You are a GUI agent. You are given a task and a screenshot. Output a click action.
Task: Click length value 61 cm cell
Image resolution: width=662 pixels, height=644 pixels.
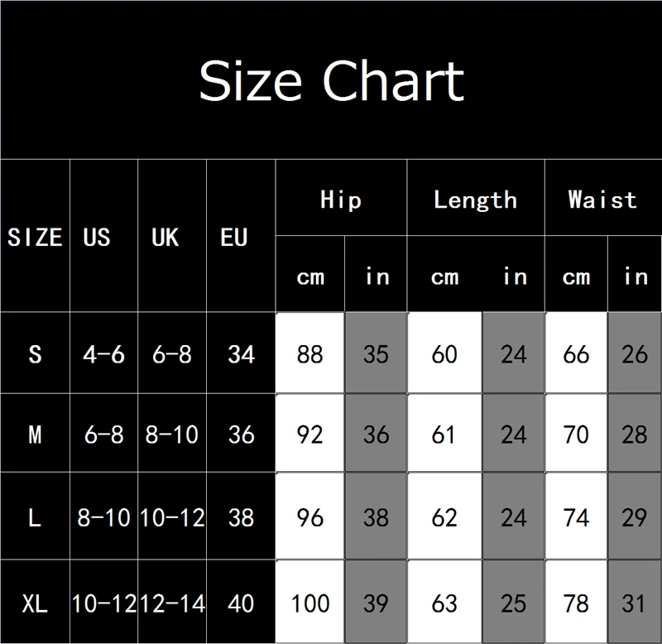(x=444, y=433)
